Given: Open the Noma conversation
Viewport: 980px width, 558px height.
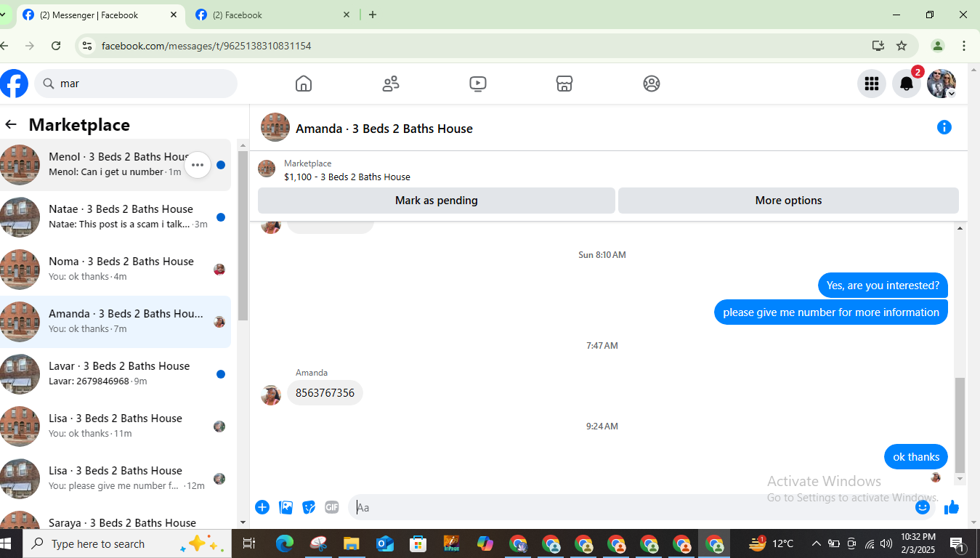Looking at the screenshot, I should [x=116, y=270].
